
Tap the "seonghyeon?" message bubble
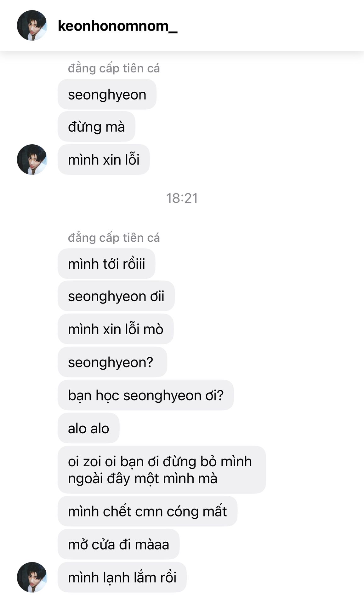(112, 362)
